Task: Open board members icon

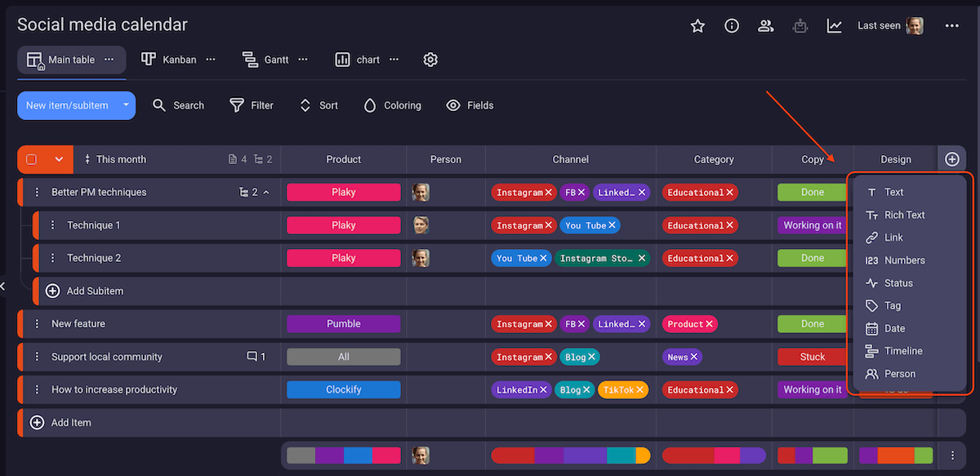Action: pyautogui.click(x=766, y=25)
